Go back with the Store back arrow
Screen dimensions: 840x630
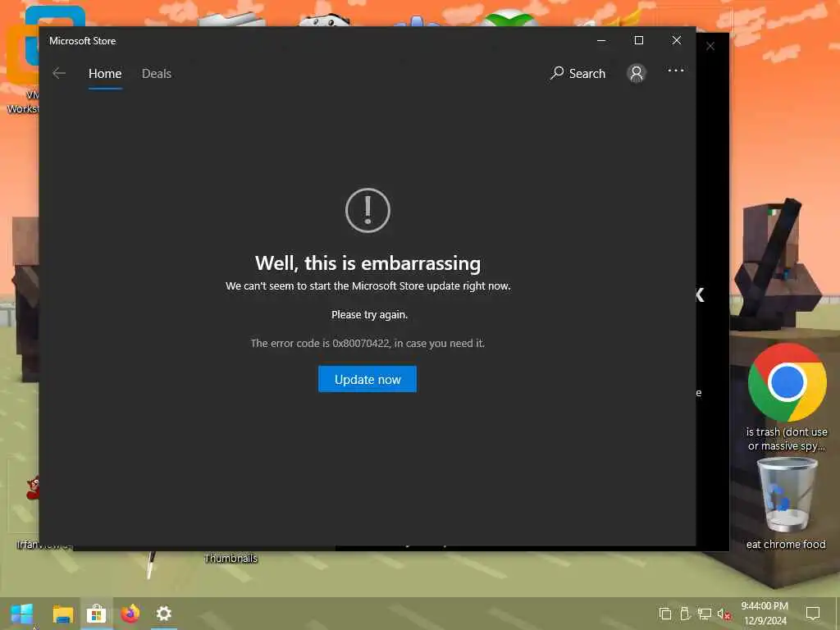pos(59,73)
